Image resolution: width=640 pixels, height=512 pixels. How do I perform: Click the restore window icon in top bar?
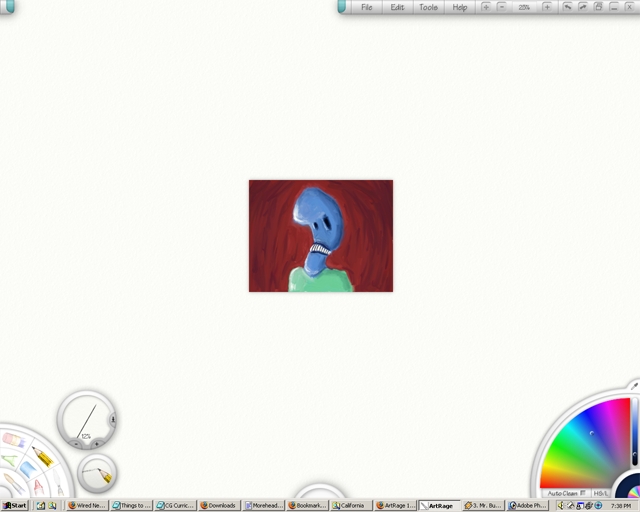598,7
